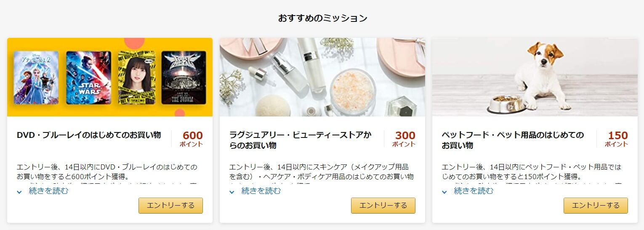Click 続きを読む under ペットフード mission
The height and width of the screenshot is (230, 644).
click(x=474, y=191)
